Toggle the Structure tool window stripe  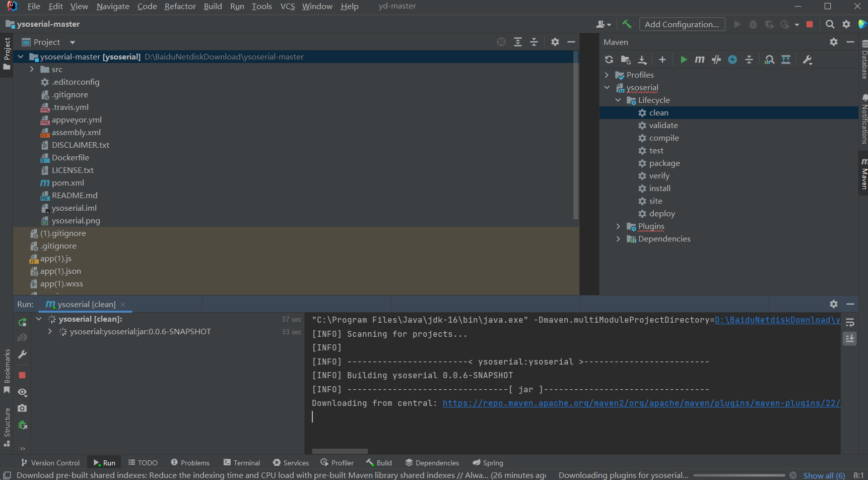(x=7, y=428)
